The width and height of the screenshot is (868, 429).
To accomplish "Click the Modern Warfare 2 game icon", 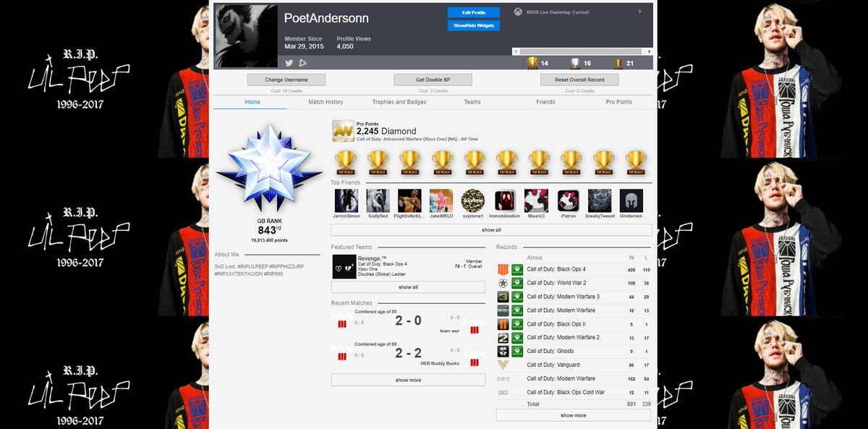I will (503, 337).
